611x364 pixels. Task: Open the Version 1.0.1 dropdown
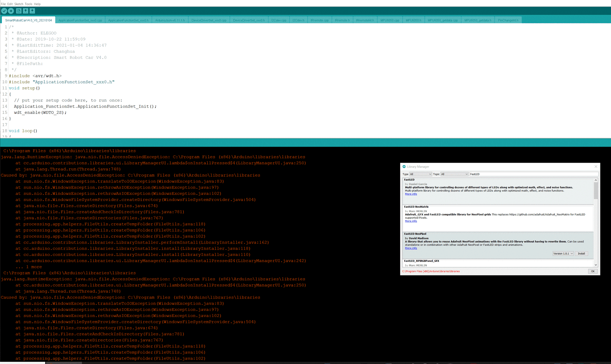(563, 253)
